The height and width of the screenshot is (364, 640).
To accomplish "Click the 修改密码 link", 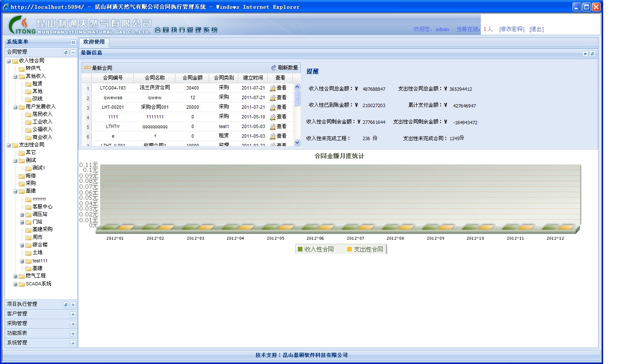I will tap(512, 29).
